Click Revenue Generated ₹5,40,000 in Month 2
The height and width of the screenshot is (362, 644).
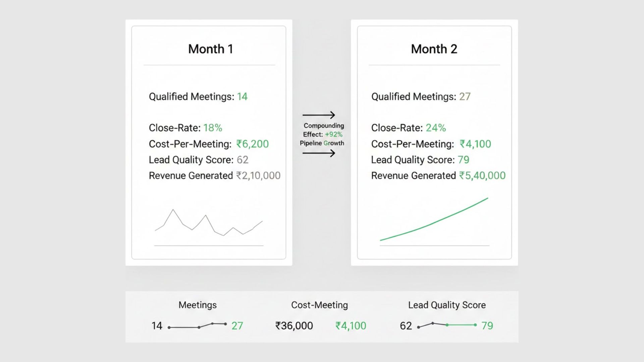tap(482, 175)
